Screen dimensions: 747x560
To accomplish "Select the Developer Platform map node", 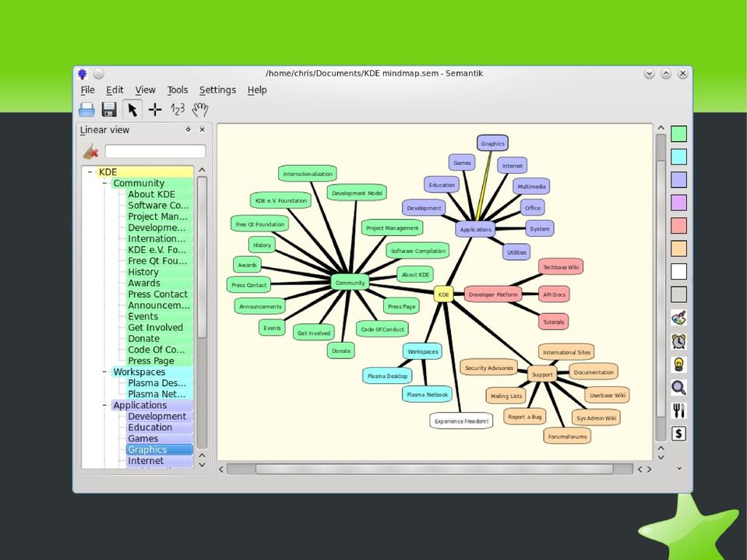I will (x=493, y=294).
